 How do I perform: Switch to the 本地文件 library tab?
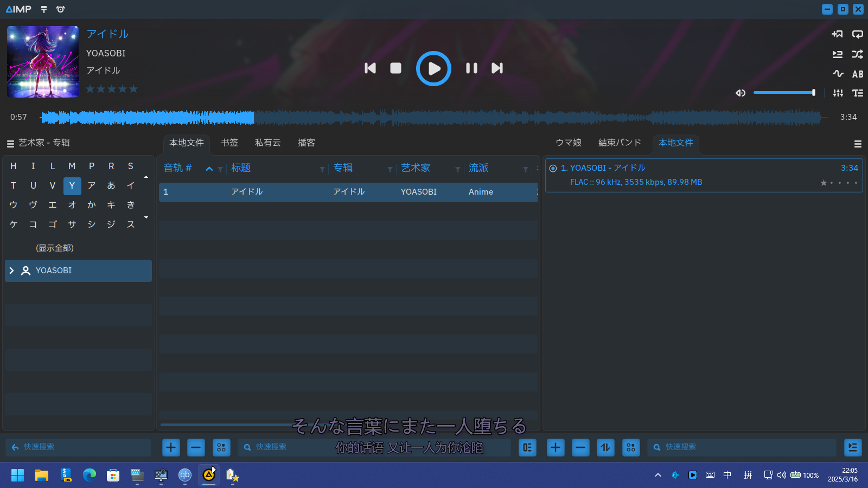pyautogui.click(x=187, y=143)
